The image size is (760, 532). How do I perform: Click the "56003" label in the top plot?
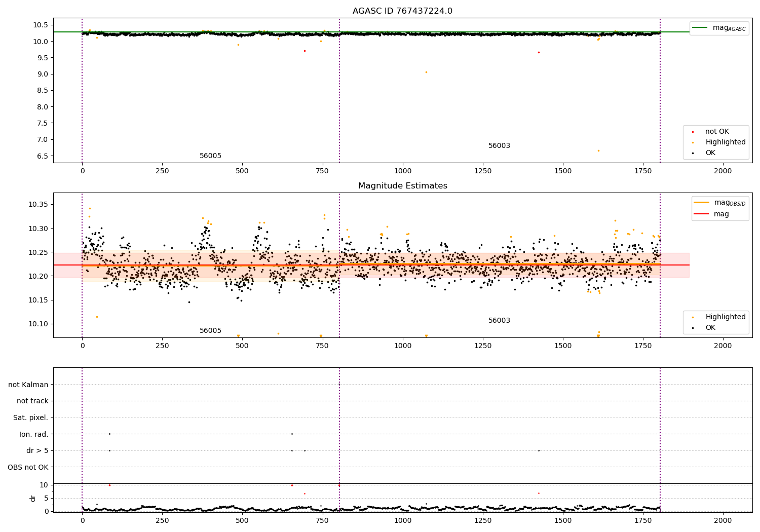click(x=499, y=146)
